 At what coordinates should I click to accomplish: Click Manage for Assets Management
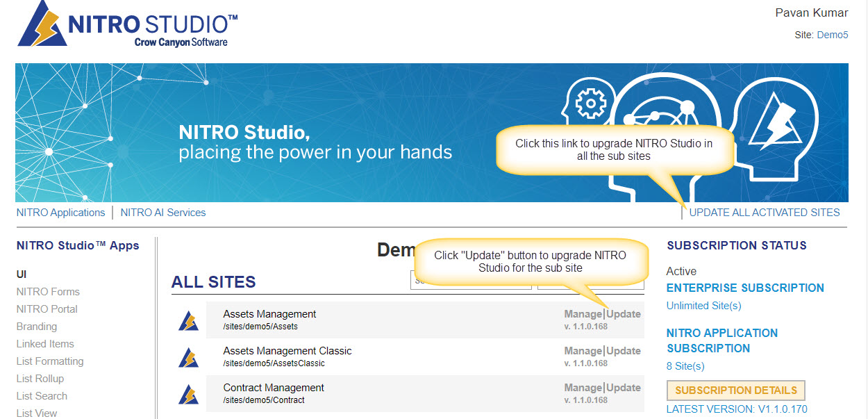point(583,314)
